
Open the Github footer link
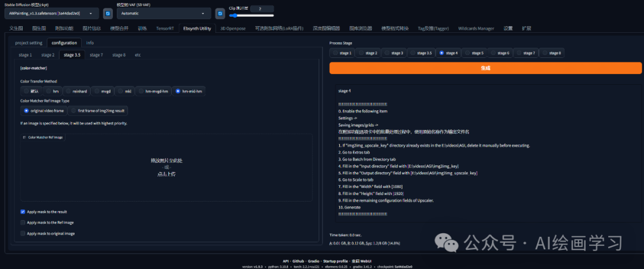[x=298, y=261]
